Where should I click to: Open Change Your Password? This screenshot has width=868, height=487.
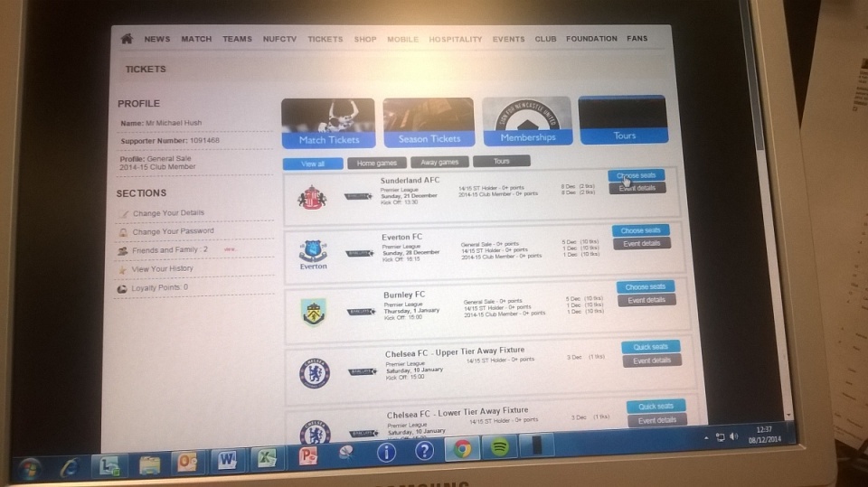173,231
